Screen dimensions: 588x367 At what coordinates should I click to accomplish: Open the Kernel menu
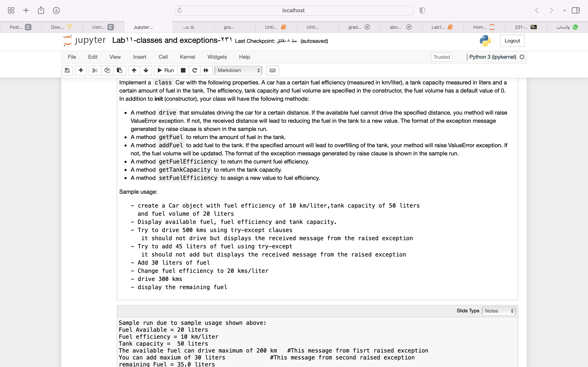(x=187, y=57)
